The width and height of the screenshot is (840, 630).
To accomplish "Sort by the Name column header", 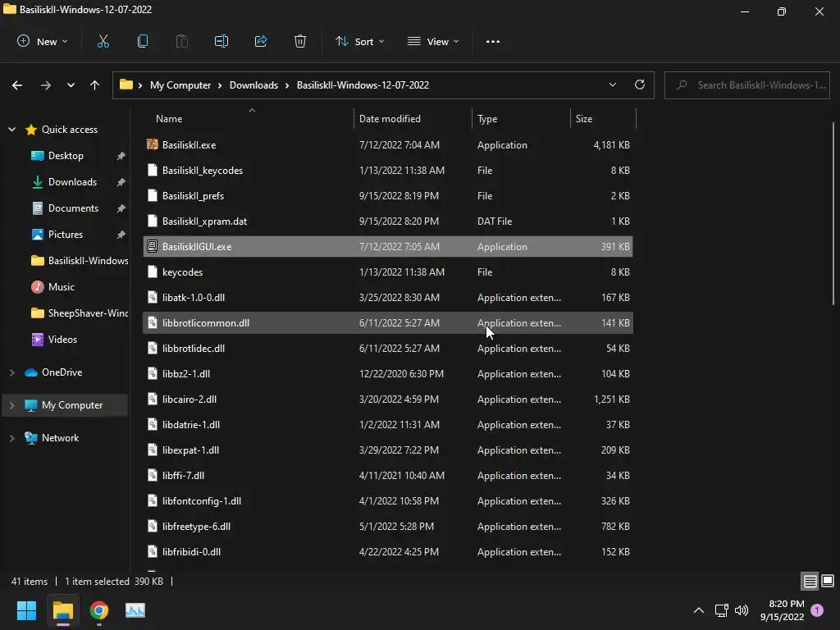I will coord(248,118).
